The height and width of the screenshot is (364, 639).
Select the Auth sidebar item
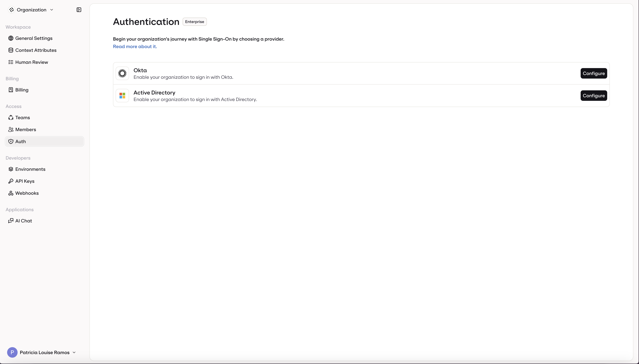(20, 141)
